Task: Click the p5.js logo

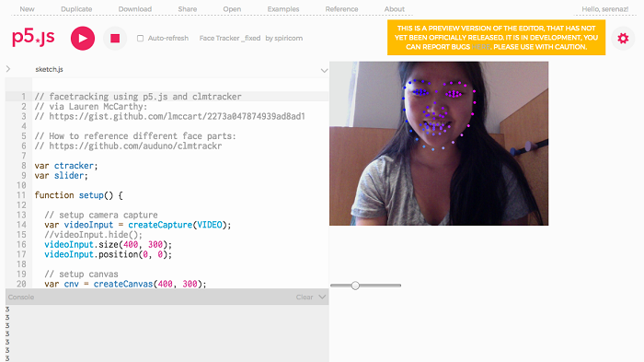Action: (x=33, y=38)
